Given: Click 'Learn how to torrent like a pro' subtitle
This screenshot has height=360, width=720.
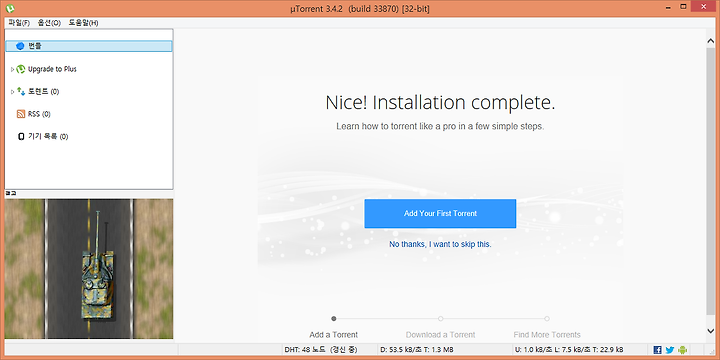Looking at the screenshot, I should (440, 126).
